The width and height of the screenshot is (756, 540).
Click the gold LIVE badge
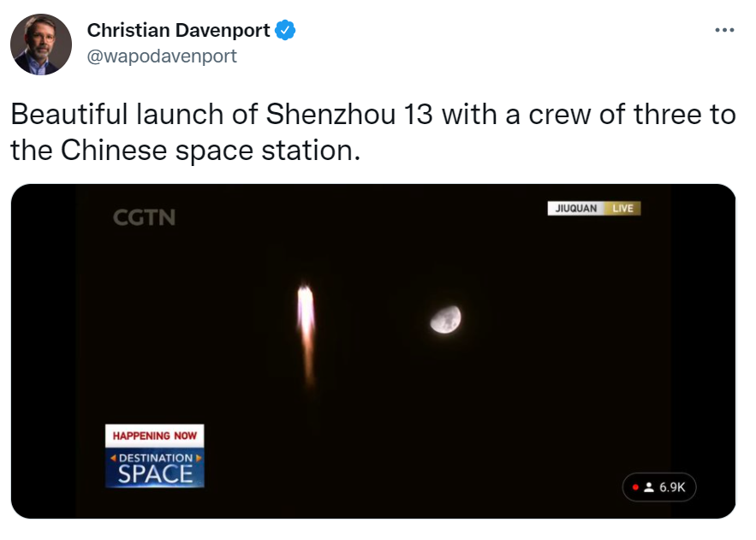click(x=622, y=208)
